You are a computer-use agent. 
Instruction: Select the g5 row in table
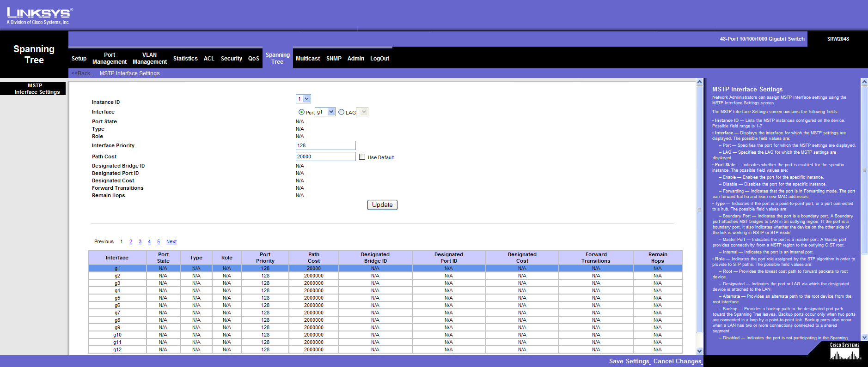[x=117, y=298]
